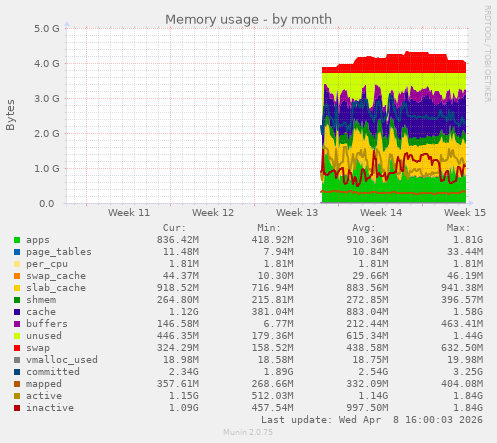Click the 'swap' legend label
Screen dimensions: 497x443
[x=38, y=348]
